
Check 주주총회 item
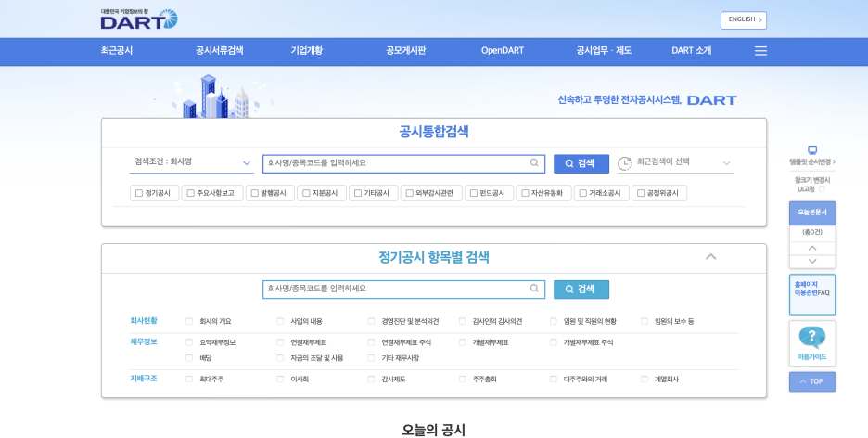click(462, 380)
